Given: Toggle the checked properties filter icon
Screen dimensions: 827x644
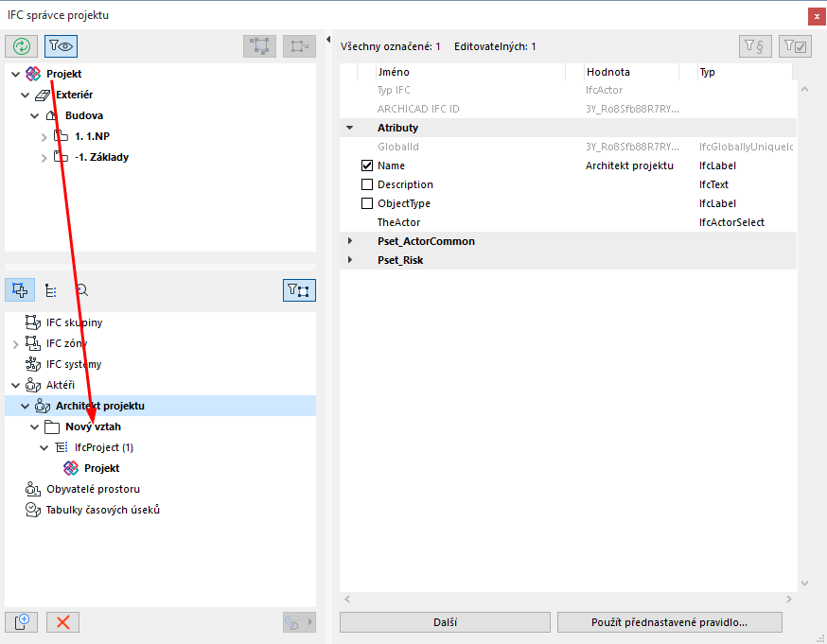Looking at the screenshot, I should coord(795,45).
